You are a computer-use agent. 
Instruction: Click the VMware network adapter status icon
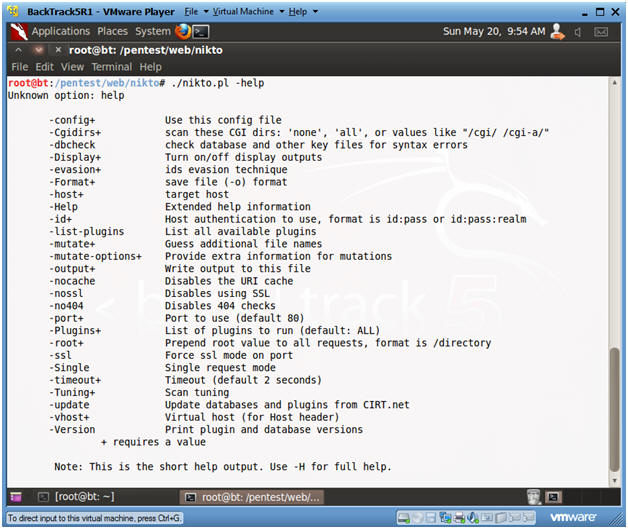pyautogui.click(x=445, y=518)
